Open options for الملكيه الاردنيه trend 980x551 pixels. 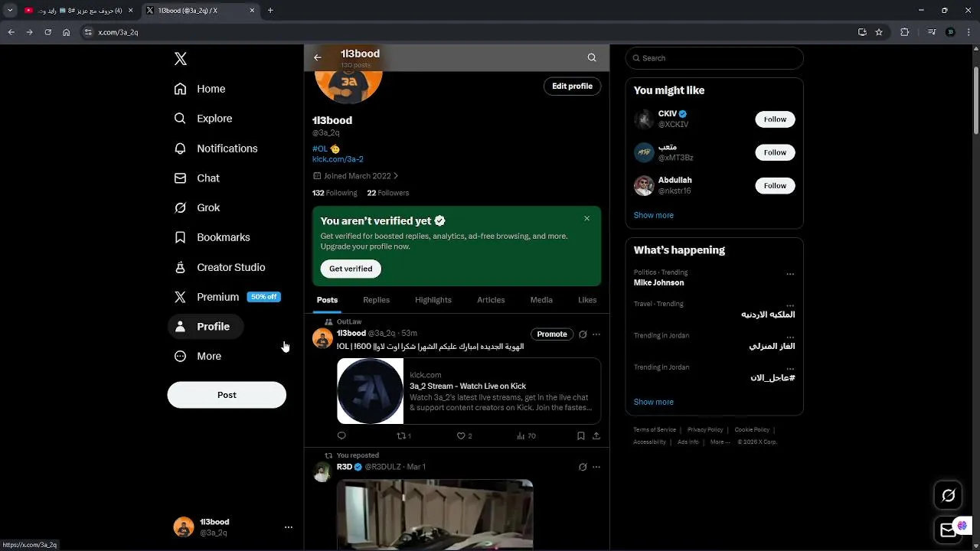pyautogui.click(x=790, y=305)
